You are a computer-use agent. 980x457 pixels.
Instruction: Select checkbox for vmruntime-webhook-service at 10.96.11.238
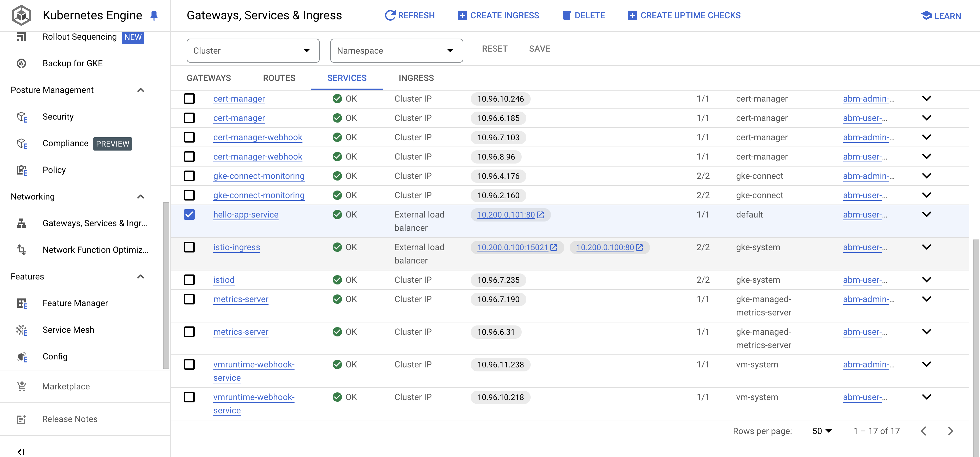point(189,364)
